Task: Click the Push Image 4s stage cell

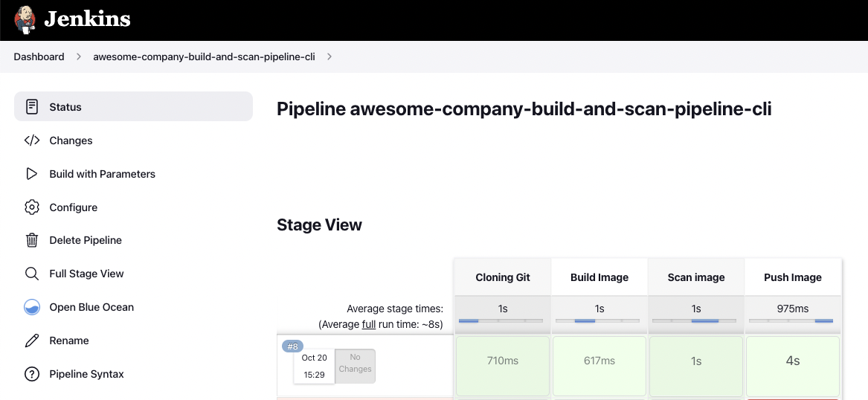Action: (792, 361)
